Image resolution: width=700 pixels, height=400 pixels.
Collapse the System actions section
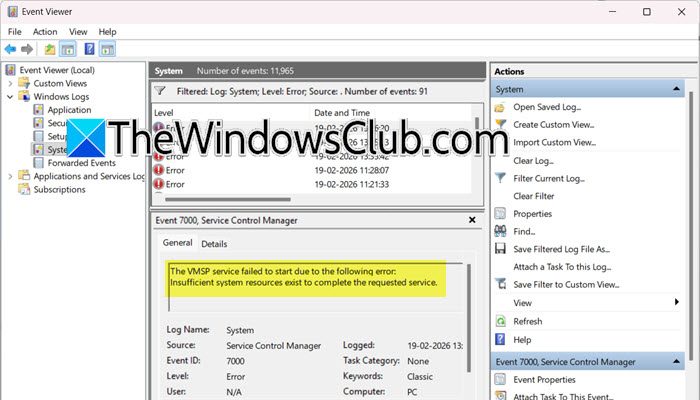coord(676,89)
